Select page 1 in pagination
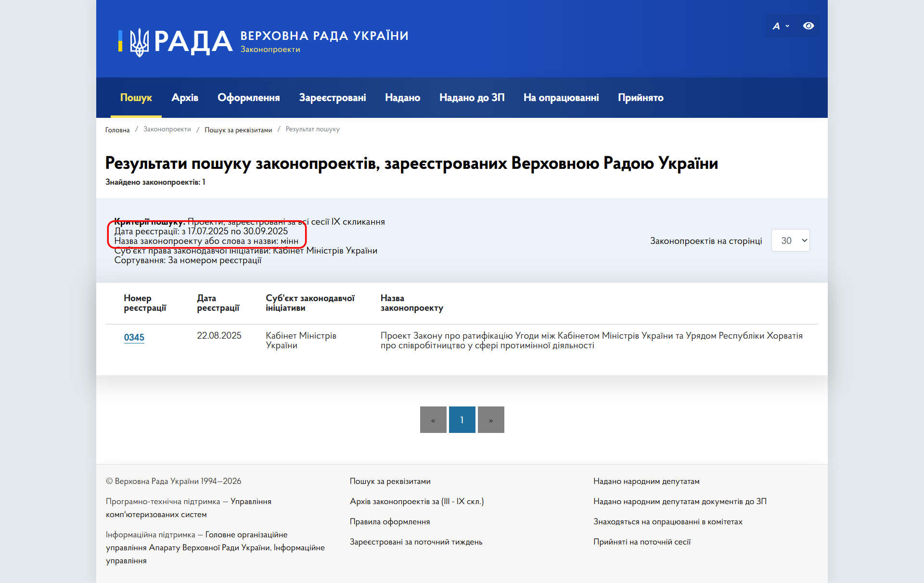The width and height of the screenshot is (924, 583). click(462, 419)
